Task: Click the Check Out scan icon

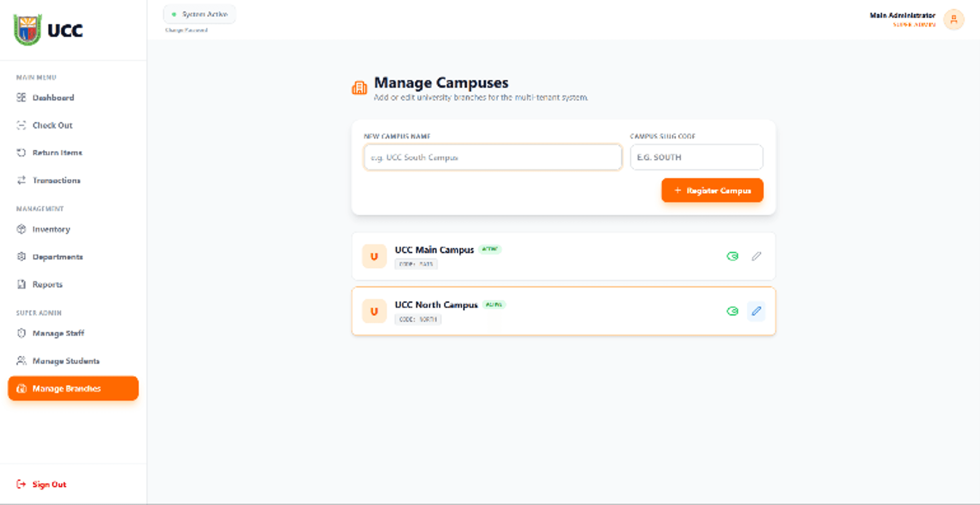Action: (x=21, y=125)
